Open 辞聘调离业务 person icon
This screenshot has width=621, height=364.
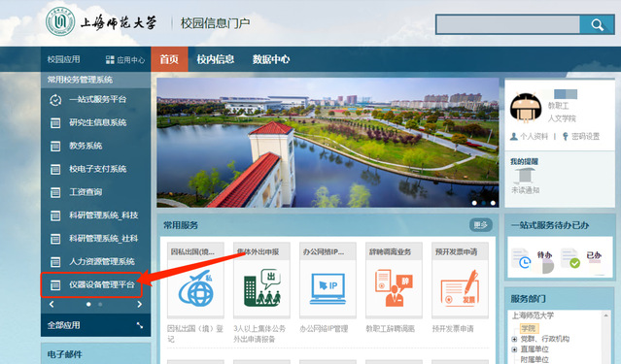click(394, 288)
